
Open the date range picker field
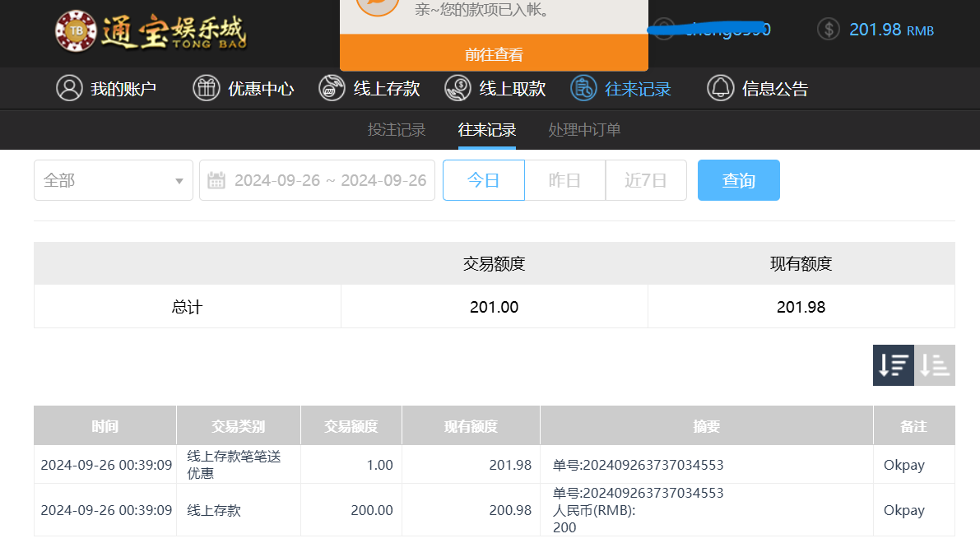329,180
